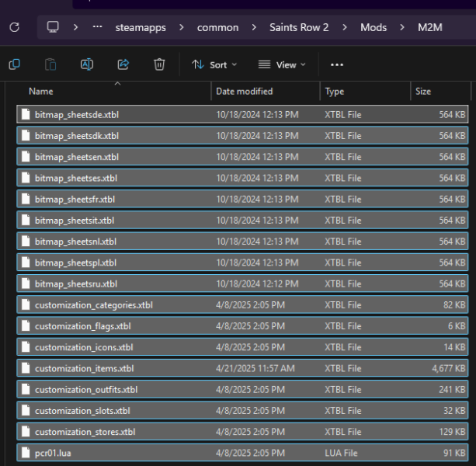Click file icon of bitmap_sheetsde.xtbl
476x466 pixels.
[26, 114]
